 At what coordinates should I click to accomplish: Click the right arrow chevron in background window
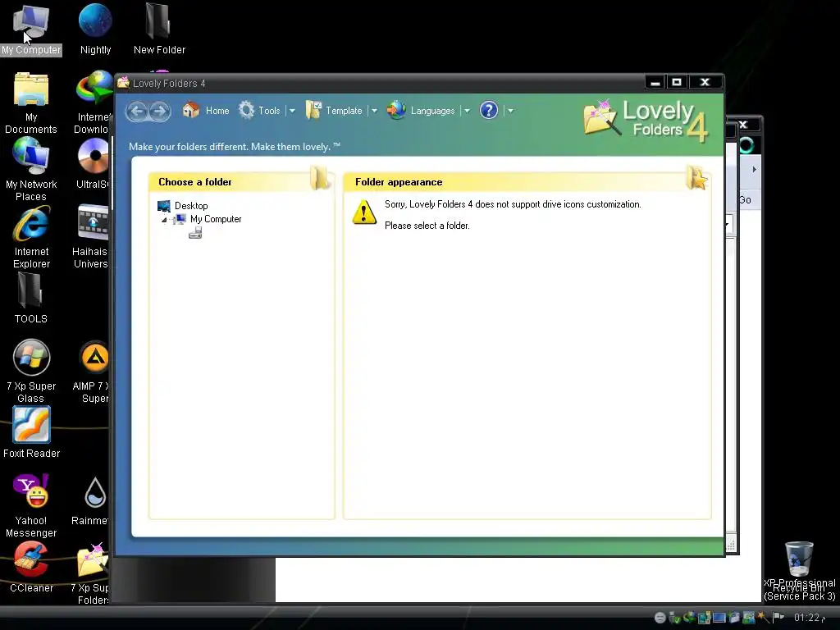(x=754, y=169)
